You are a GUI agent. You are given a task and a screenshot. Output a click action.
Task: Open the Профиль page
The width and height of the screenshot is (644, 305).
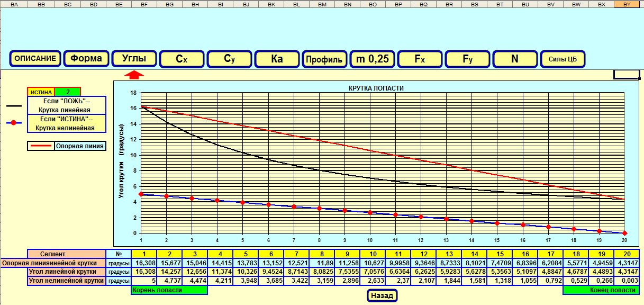(325, 59)
